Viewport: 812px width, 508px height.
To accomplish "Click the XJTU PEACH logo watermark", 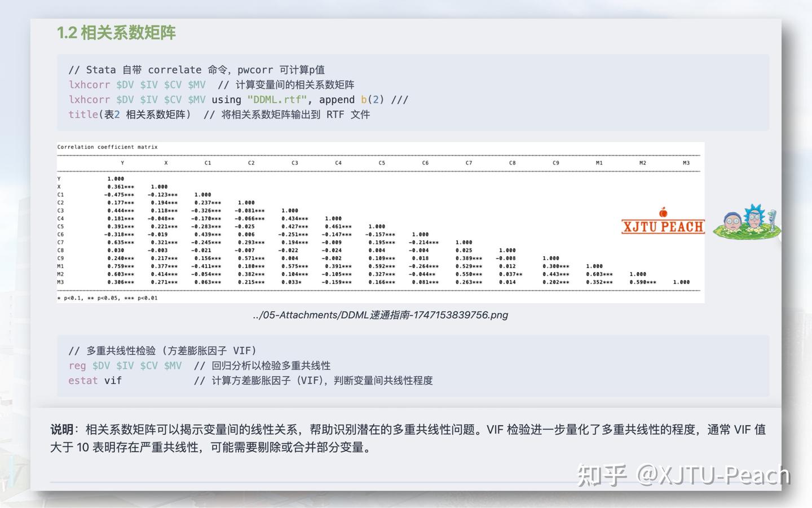I will pos(663,227).
